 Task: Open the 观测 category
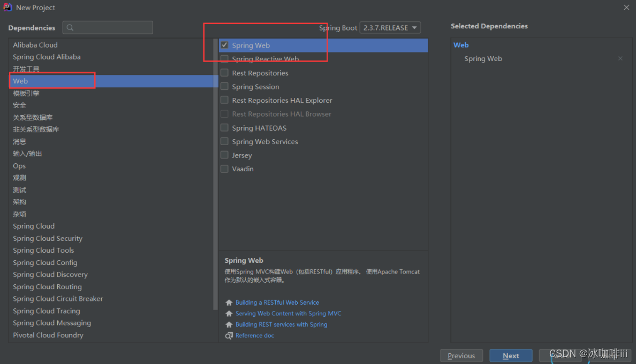pyautogui.click(x=111, y=178)
